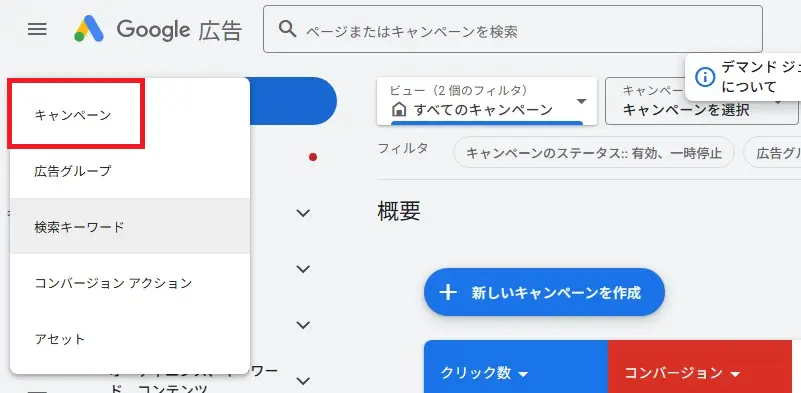
Task: Click the home icon beside すべてのキャンペーン
Action: (398, 109)
